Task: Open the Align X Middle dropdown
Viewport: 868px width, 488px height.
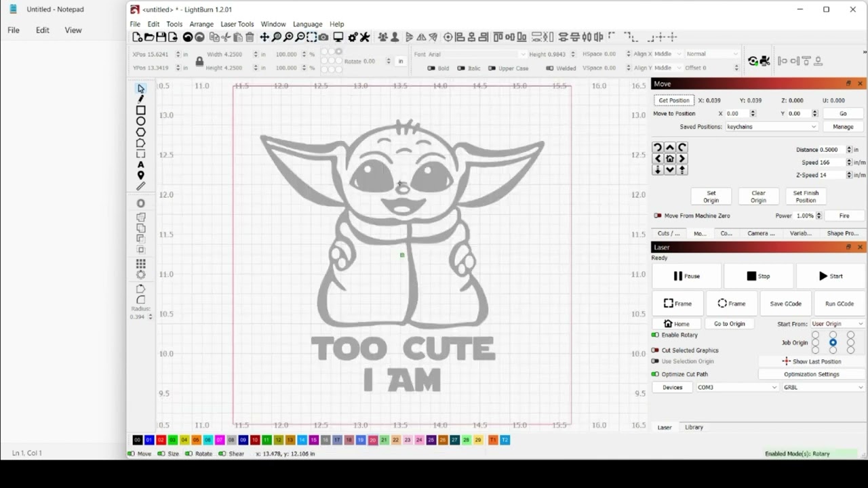Action: tap(668, 54)
